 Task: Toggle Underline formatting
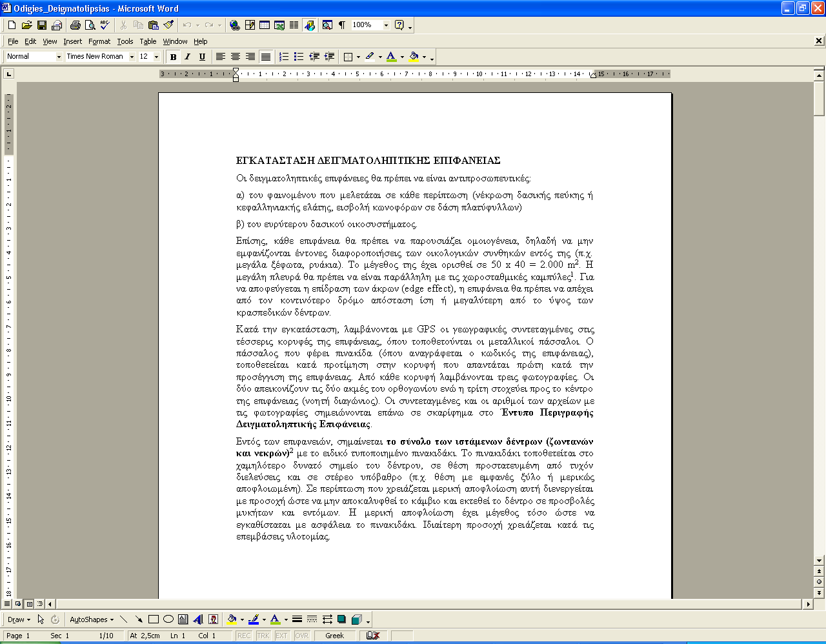coord(202,57)
